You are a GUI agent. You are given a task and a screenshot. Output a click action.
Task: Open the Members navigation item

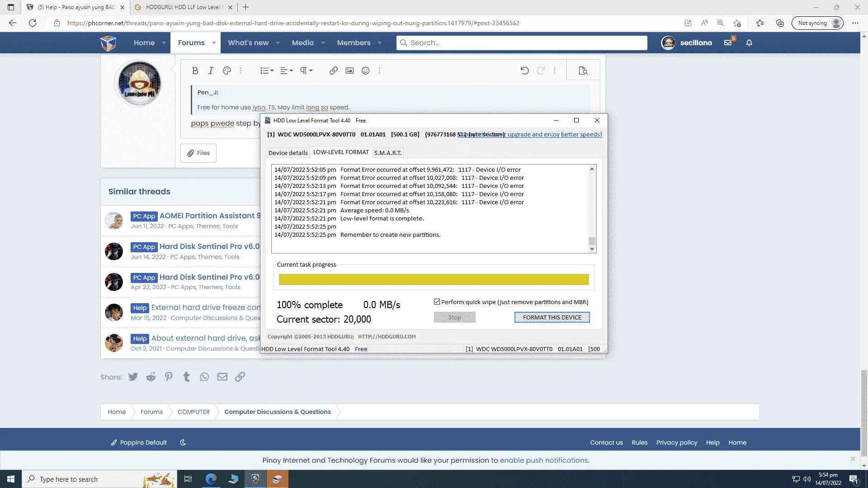(354, 43)
